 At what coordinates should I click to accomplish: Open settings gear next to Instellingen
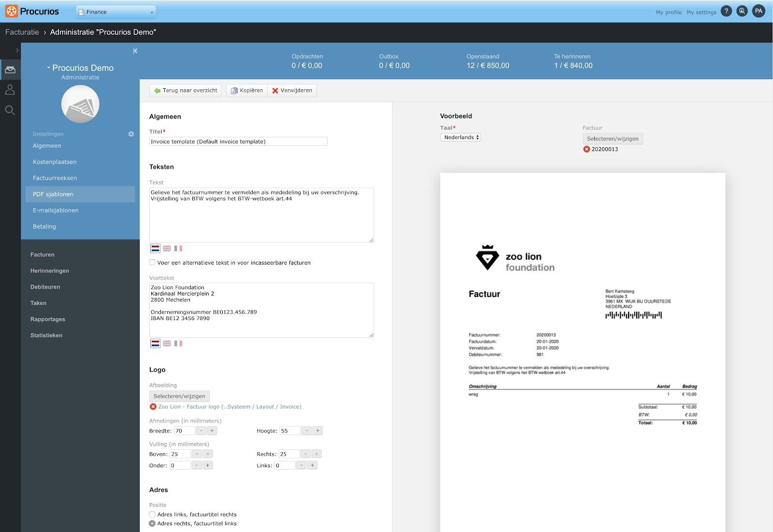131,134
